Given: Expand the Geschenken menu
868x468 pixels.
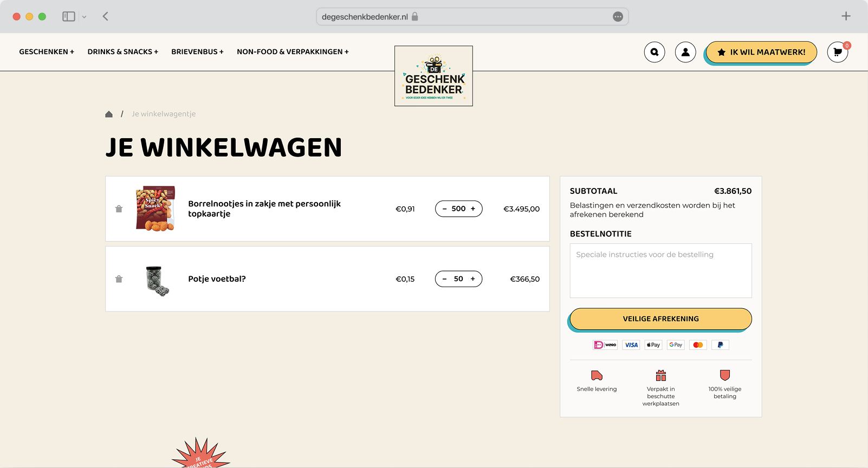Looking at the screenshot, I should click(x=47, y=52).
